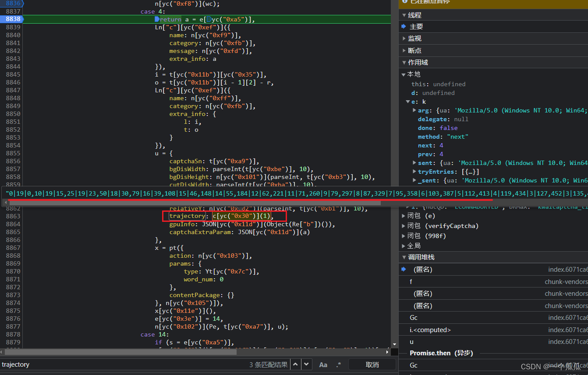
Task: Collapse the 本地 local scope
Action: (x=404, y=74)
